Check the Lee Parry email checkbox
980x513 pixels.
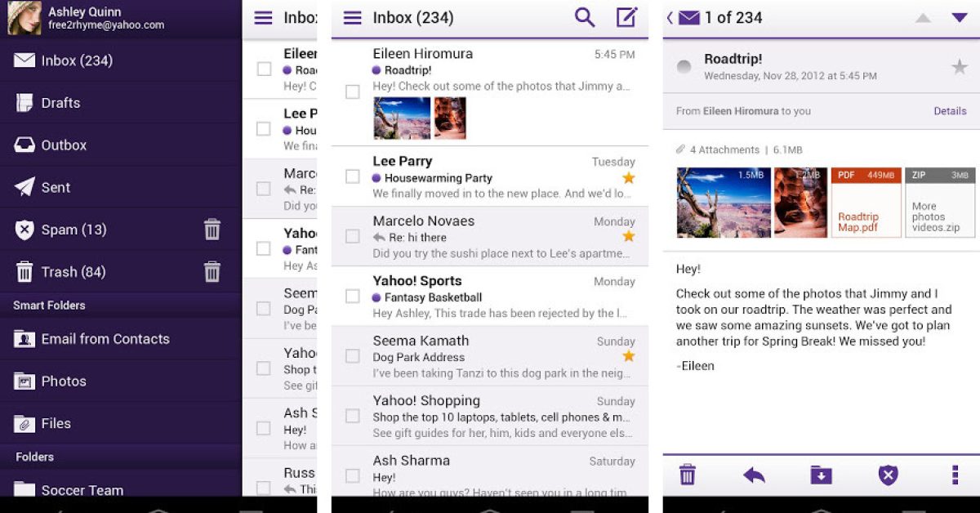(x=353, y=176)
